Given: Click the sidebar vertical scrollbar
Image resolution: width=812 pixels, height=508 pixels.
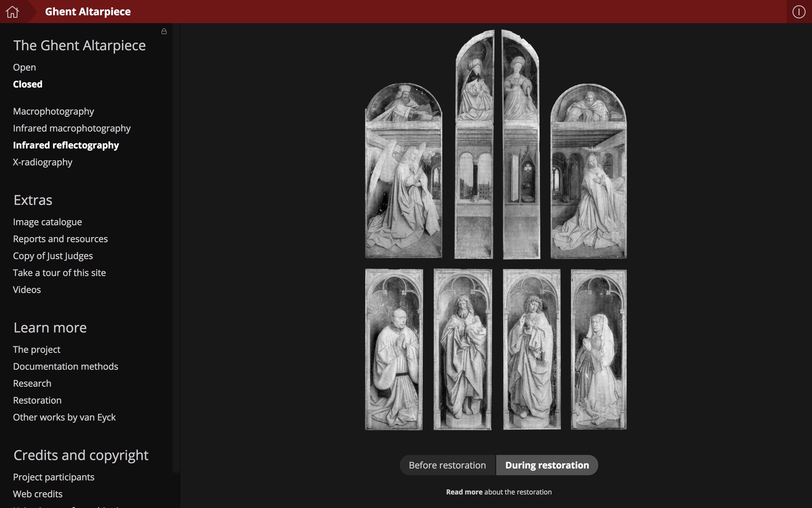Looking at the screenshot, I should click(176, 249).
